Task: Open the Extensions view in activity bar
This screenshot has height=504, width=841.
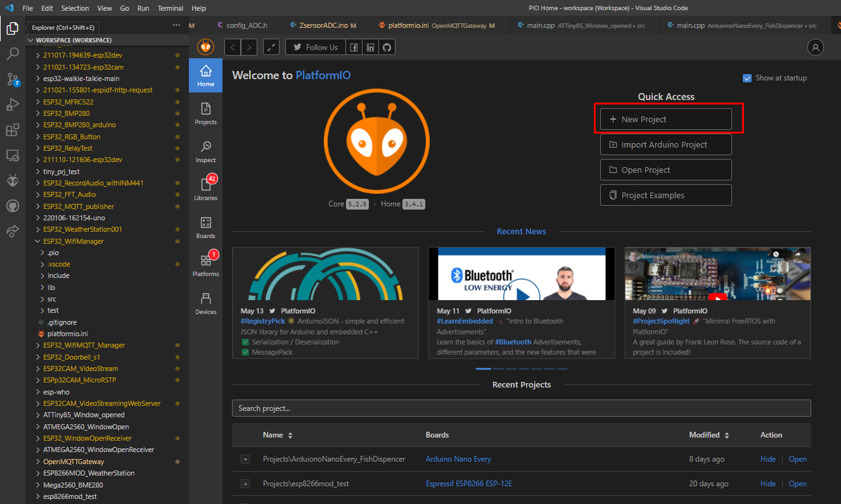Action: tap(12, 130)
